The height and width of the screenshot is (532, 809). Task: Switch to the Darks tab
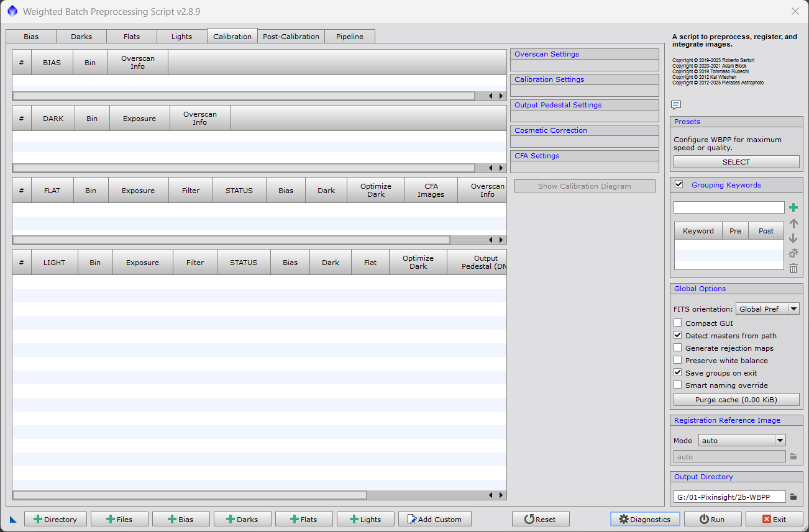(x=81, y=37)
